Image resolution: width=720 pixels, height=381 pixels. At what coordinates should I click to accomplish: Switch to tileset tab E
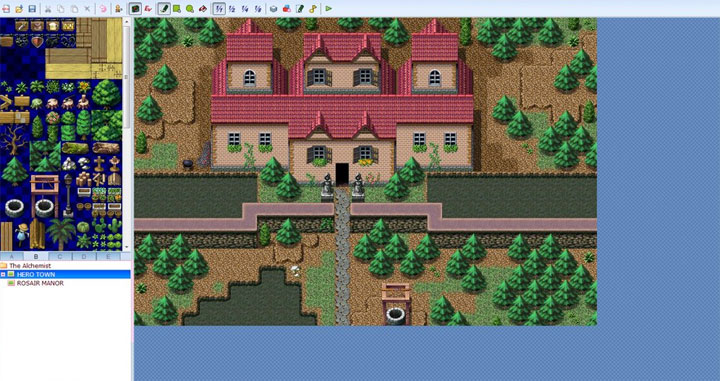click(108, 256)
